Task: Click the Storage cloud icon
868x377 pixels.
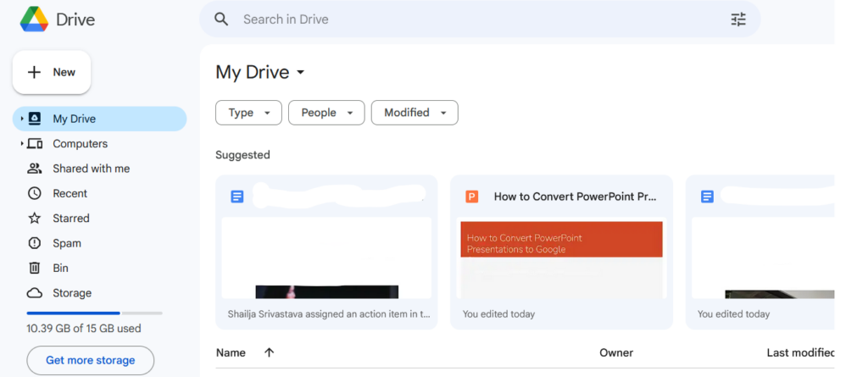Action: pos(35,293)
